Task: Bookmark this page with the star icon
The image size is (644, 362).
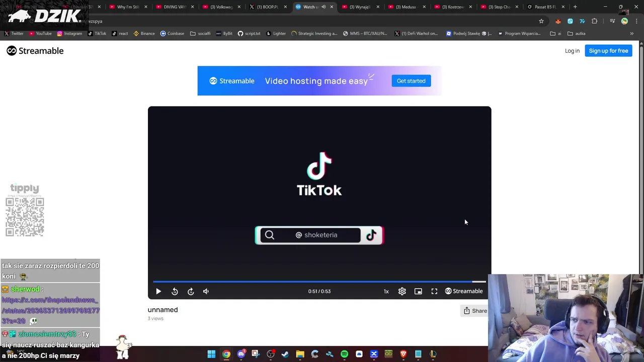Action: [541, 21]
